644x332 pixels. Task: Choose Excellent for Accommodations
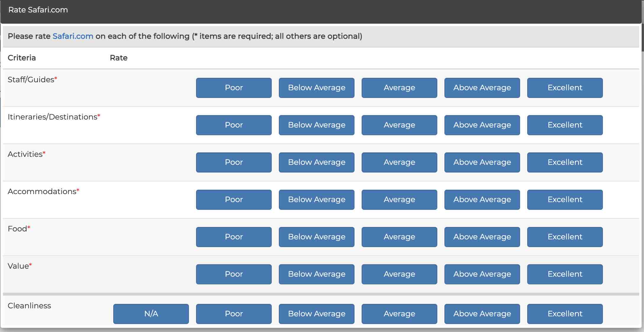pyautogui.click(x=565, y=199)
